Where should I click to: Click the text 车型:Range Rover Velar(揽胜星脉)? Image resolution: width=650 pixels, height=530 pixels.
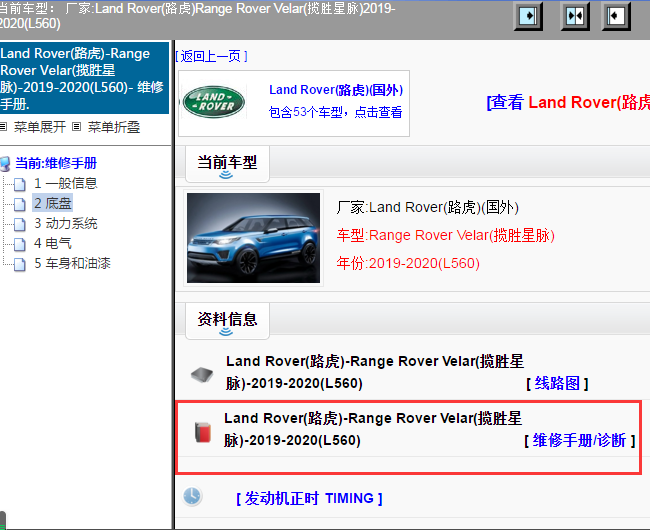[446, 235]
